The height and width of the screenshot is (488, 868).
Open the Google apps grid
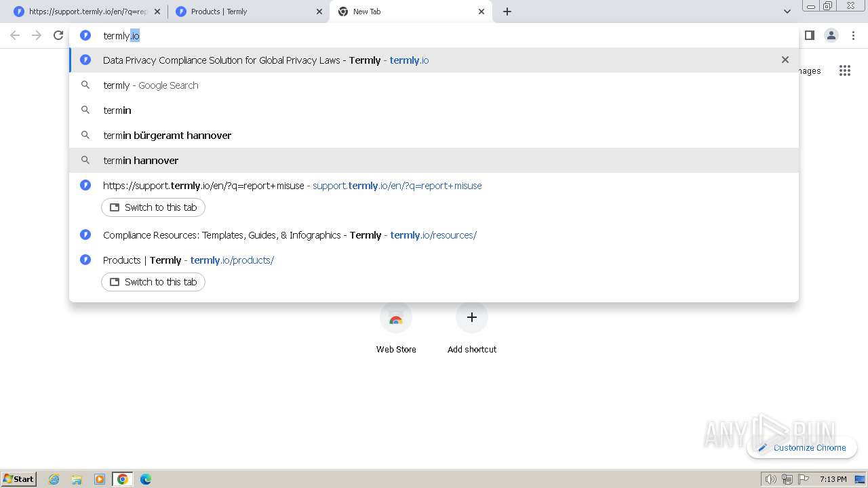pos(844,70)
